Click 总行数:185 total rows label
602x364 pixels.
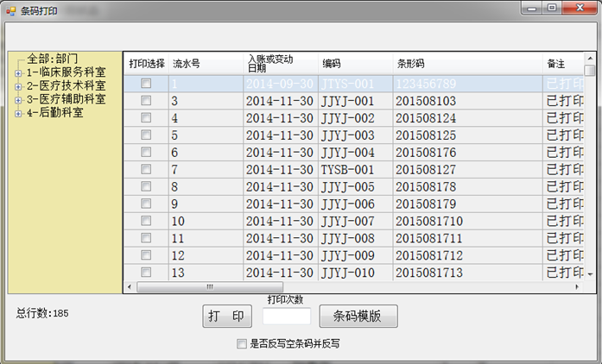(x=42, y=313)
